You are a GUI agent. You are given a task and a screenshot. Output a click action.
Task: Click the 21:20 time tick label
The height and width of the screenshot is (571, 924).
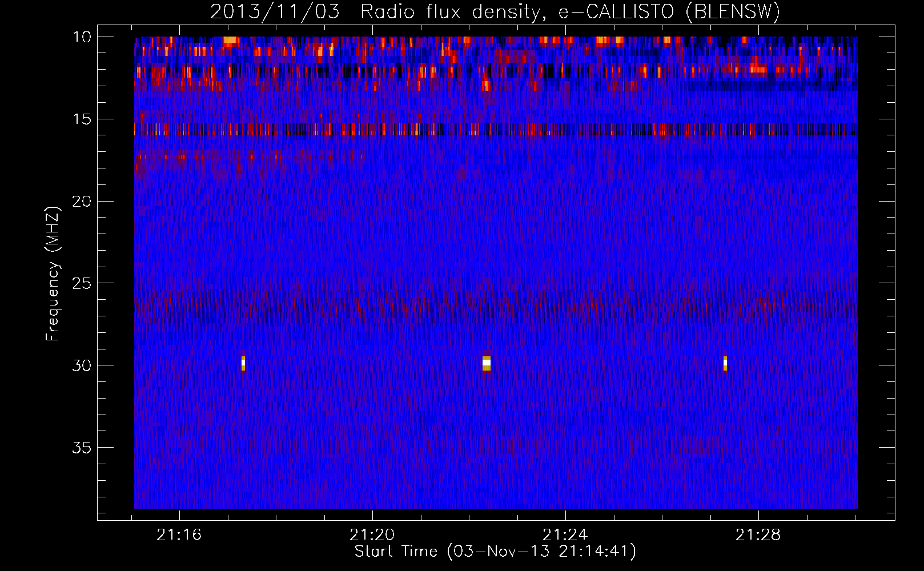coord(372,535)
